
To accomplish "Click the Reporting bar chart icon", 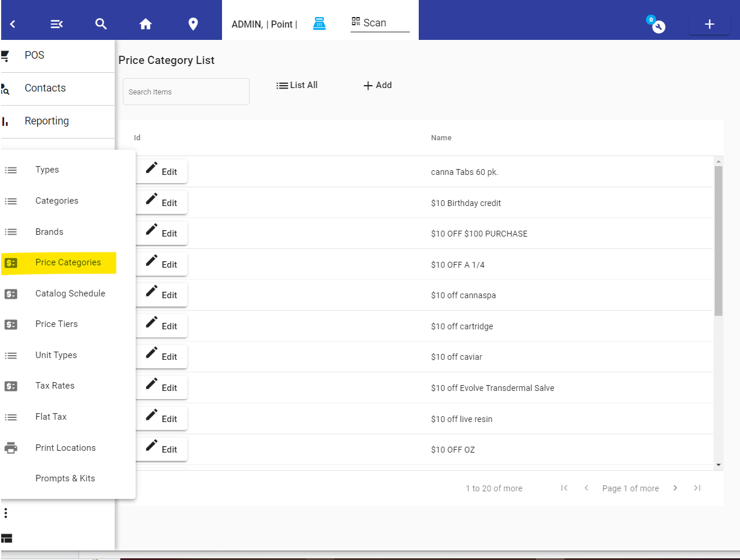I will point(5,122).
